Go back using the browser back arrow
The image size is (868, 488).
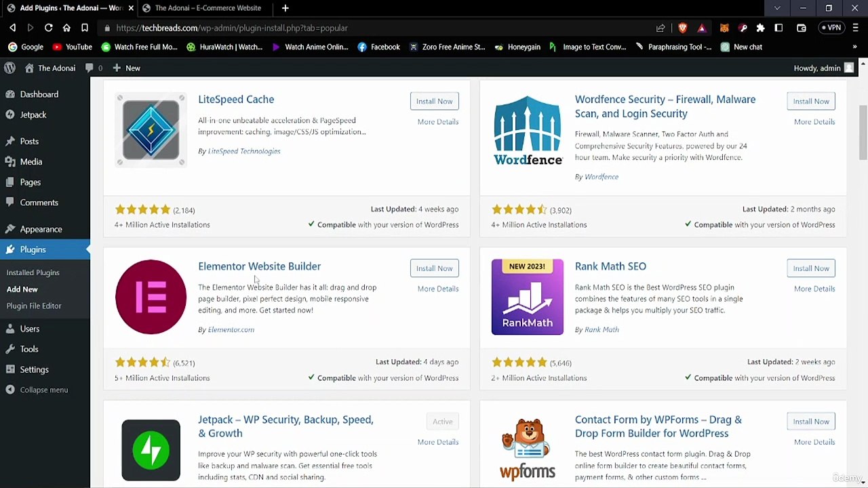(12, 28)
